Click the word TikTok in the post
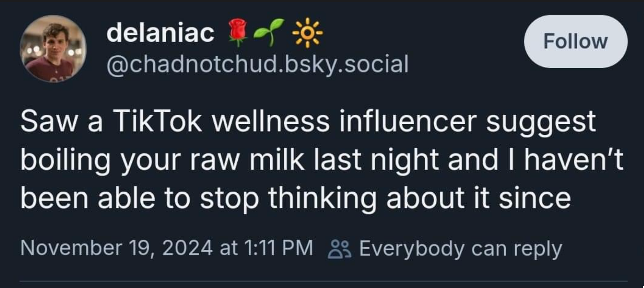The height and width of the screenshot is (288, 644). pos(157,121)
